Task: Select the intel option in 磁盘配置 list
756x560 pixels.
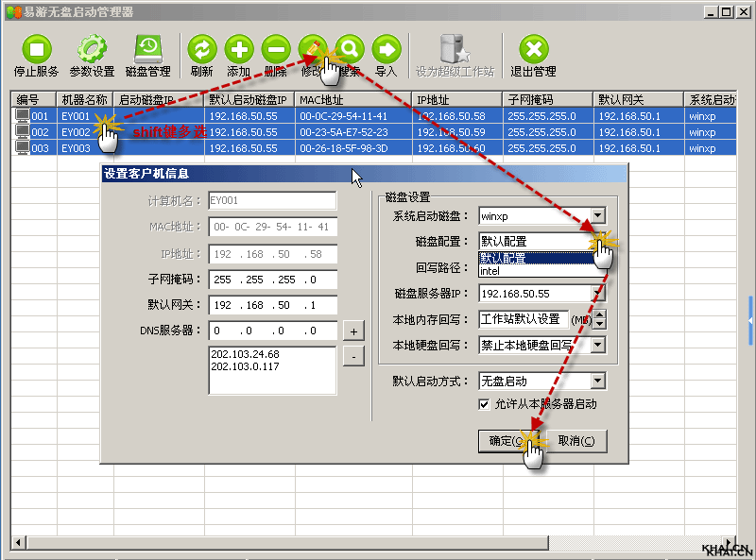Action: coord(491,271)
